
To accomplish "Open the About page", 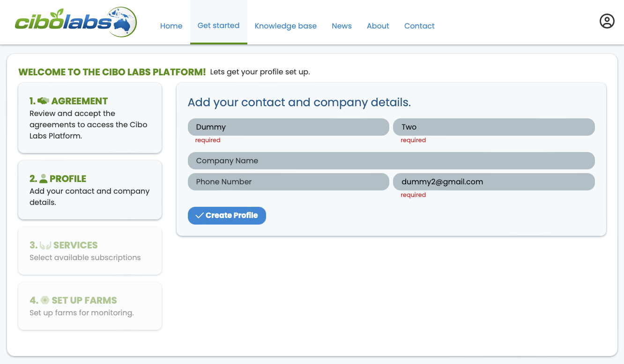I will tap(378, 26).
